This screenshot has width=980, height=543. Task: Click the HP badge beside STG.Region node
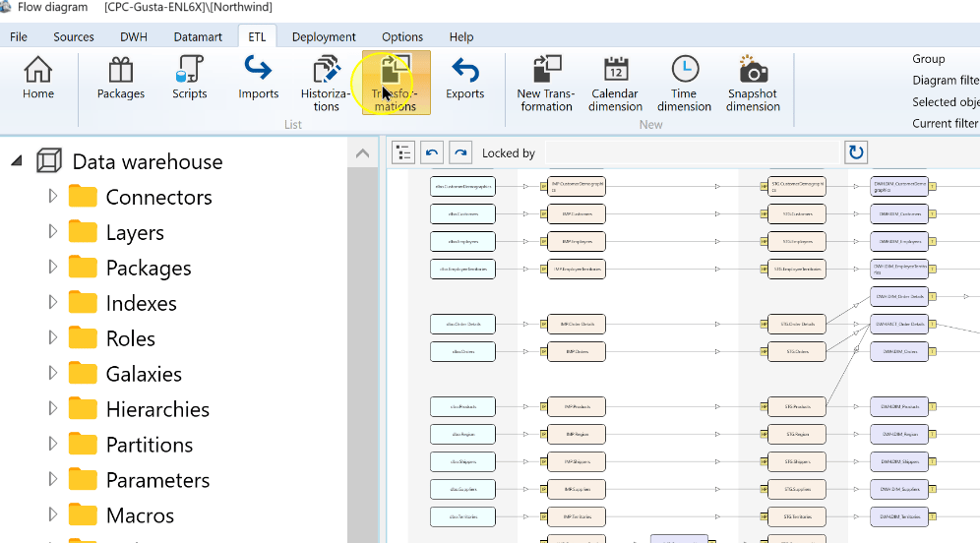click(764, 434)
